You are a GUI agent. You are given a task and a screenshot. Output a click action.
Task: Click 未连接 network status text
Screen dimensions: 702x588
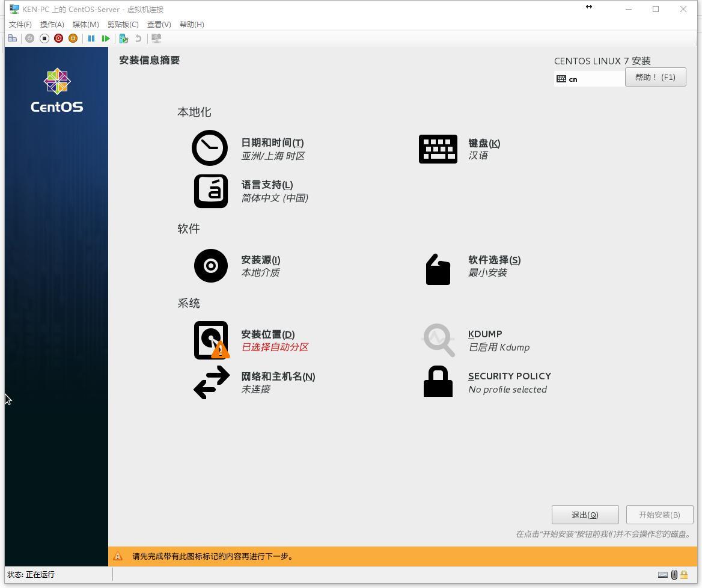pos(255,389)
